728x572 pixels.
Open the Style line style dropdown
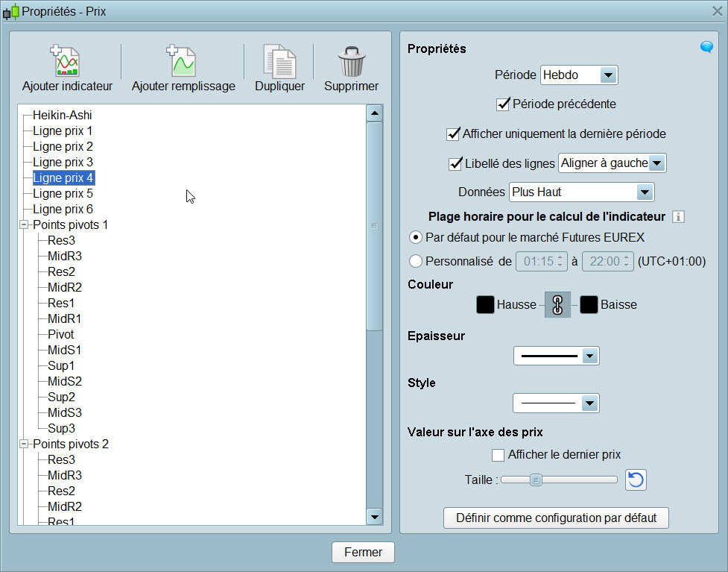click(x=556, y=403)
